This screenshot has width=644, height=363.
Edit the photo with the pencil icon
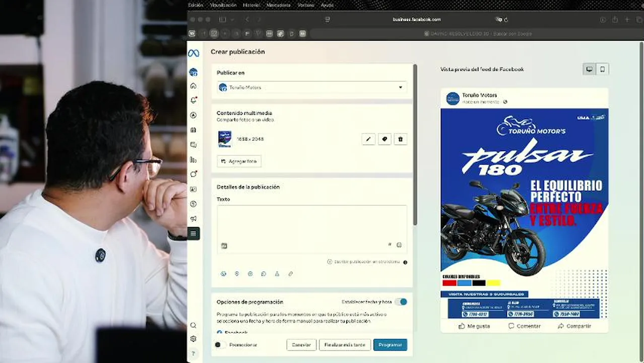368,139
